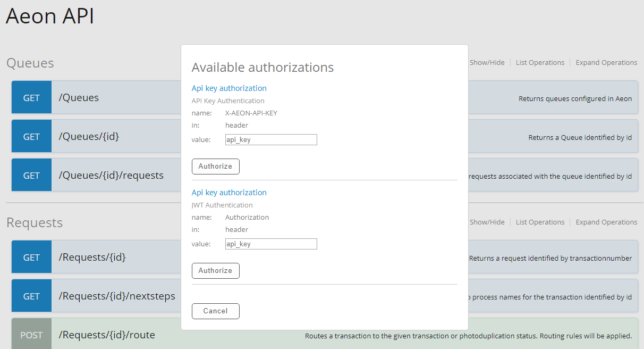Image resolution: width=644 pixels, height=349 pixels.
Task: Click the Aeon API title
Action: coord(49,16)
